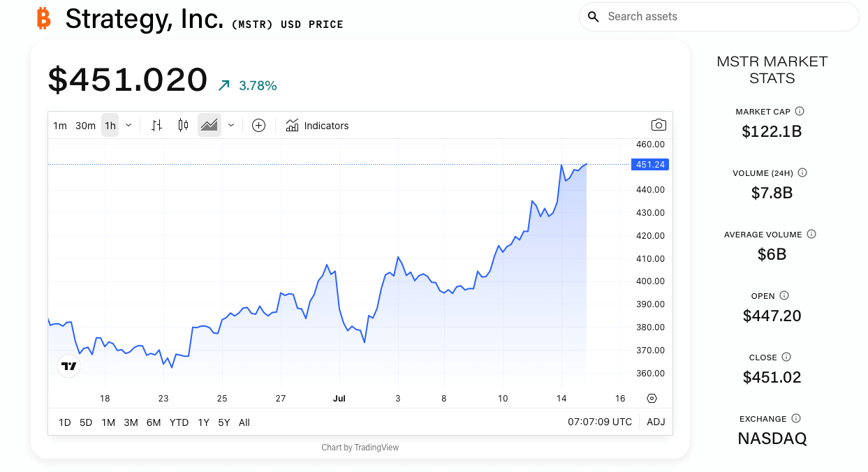Click the $447.20 open value
The height and width of the screenshot is (472, 868).
tap(772, 316)
